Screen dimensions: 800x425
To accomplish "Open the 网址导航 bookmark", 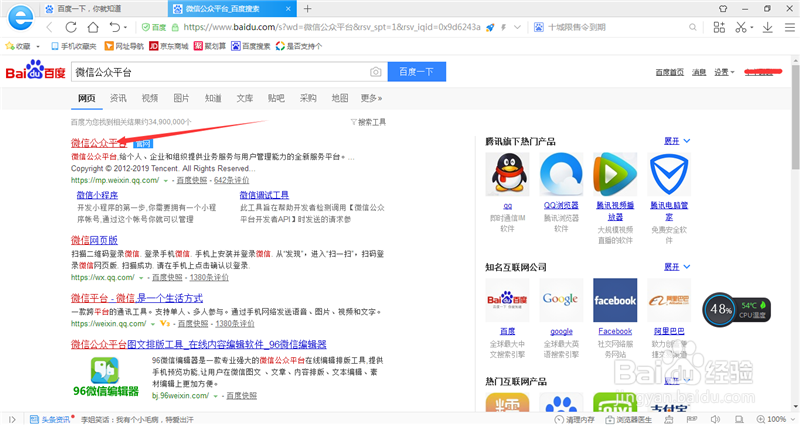I will (124, 46).
